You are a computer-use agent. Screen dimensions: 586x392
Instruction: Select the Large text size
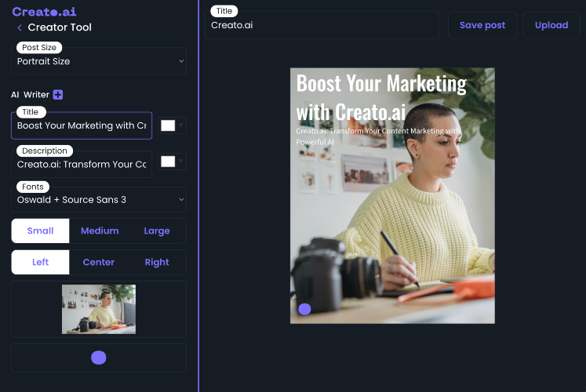157,230
